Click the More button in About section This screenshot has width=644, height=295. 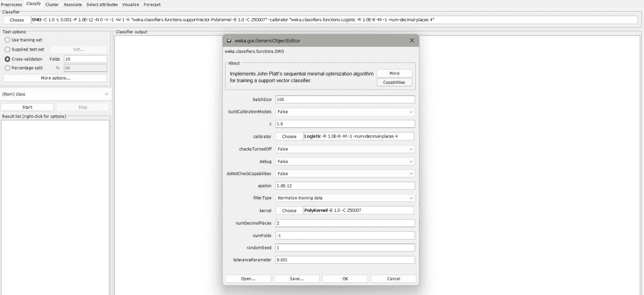[x=394, y=73]
